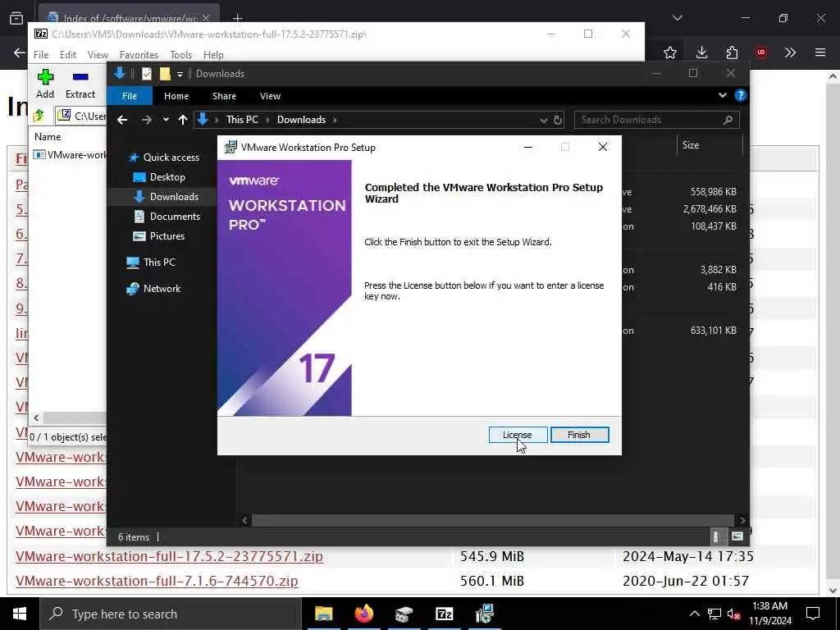Image resolution: width=840 pixels, height=630 pixels.
Task: Switch Explorer to large icons view
Action: pos(737,536)
